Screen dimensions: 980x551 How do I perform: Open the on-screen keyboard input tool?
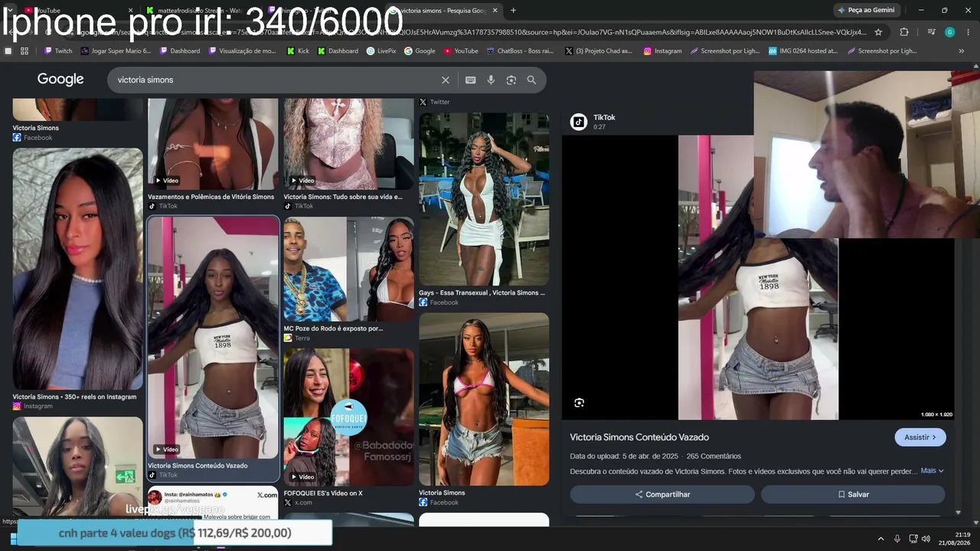tap(470, 80)
